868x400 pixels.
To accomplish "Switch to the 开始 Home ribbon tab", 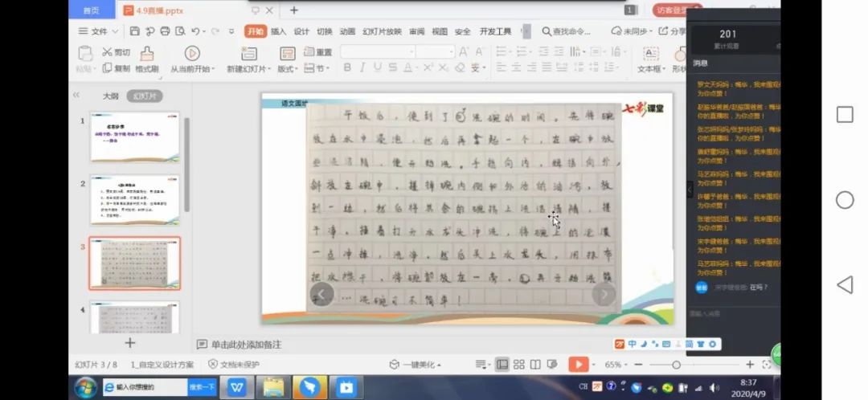I will click(x=256, y=31).
